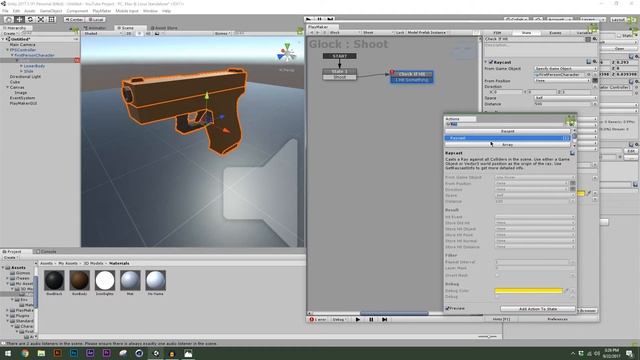Open the Component menu
Viewport: 640px width, 360px height.
click(x=77, y=11)
